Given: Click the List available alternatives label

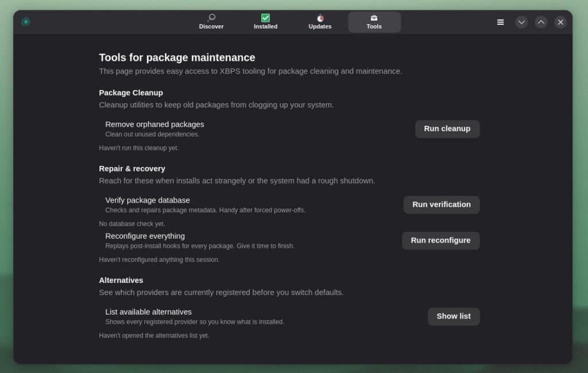Looking at the screenshot, I should point(148,312).
